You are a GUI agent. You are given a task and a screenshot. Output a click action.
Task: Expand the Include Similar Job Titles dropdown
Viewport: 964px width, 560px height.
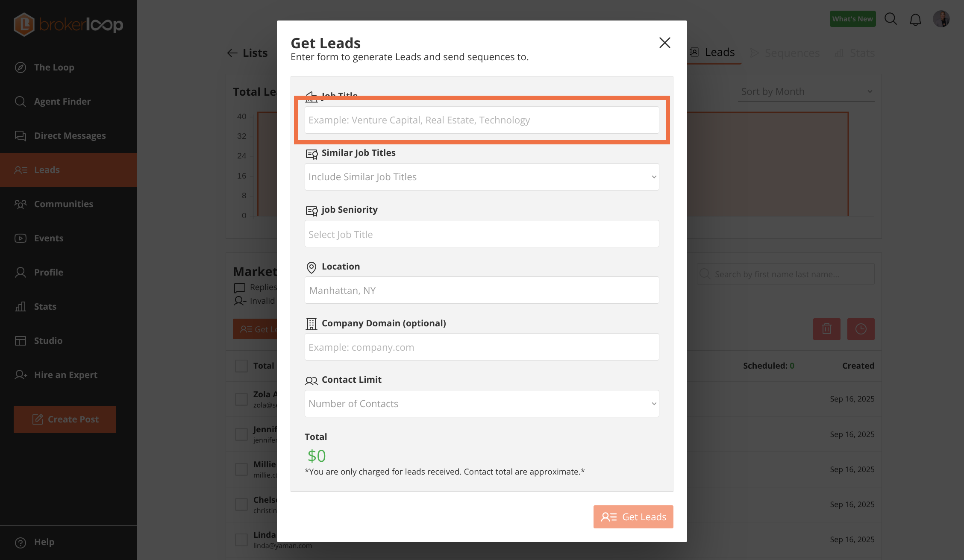click(482, 177)
